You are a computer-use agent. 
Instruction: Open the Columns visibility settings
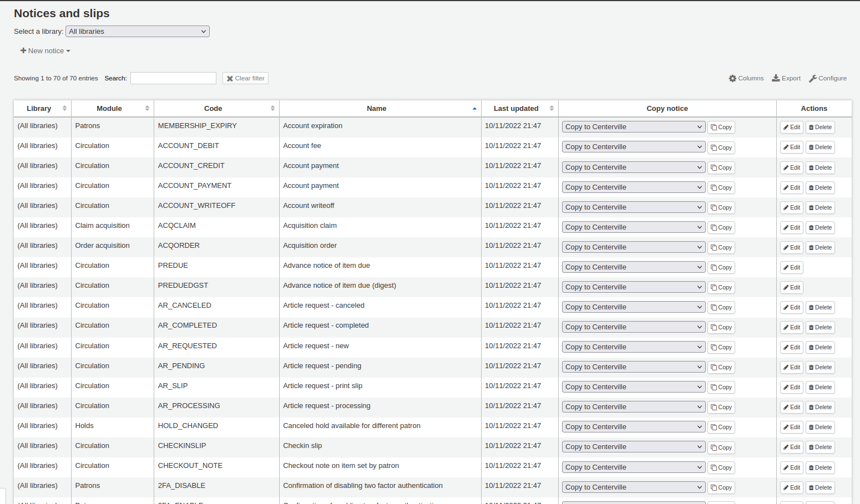[746, 79]
